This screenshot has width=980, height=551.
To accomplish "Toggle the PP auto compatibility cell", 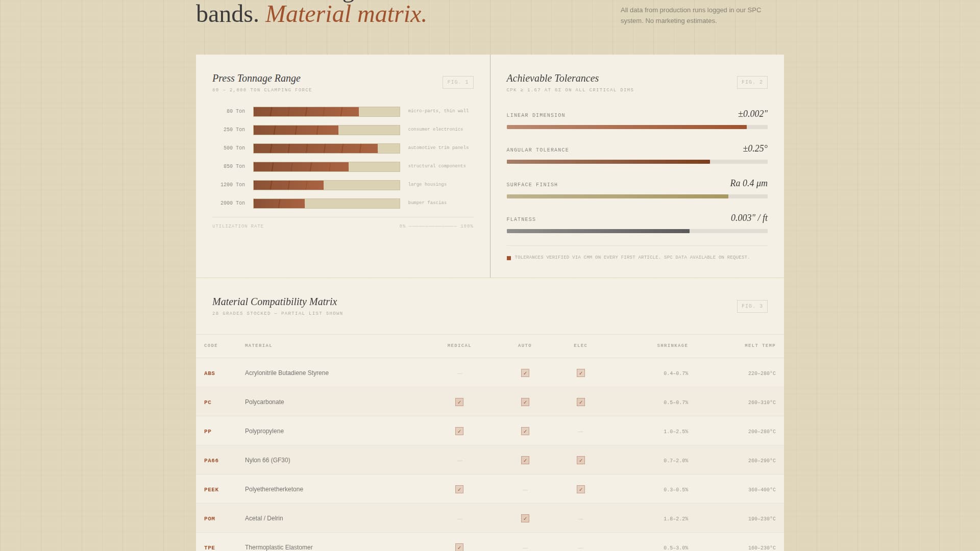I will (x=525, y=431).
